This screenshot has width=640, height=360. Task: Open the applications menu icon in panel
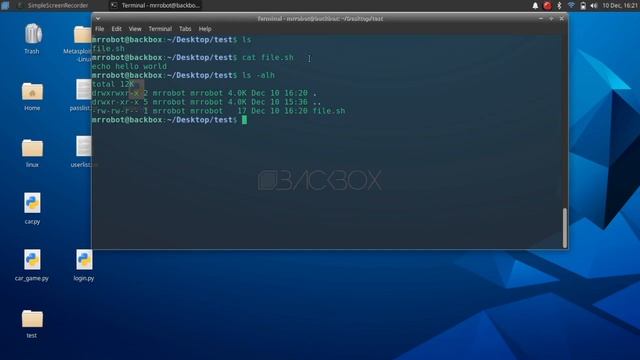click(5, 5)
